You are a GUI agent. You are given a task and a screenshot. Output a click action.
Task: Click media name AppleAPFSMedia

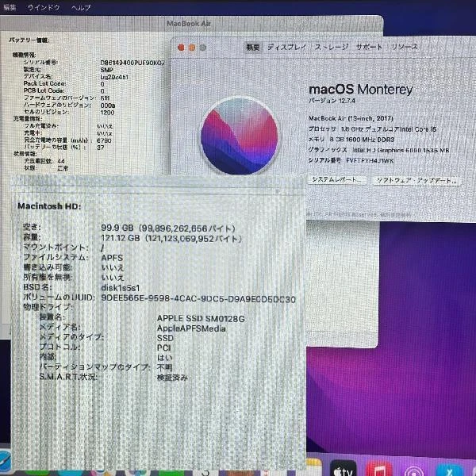tap(191, 328)
